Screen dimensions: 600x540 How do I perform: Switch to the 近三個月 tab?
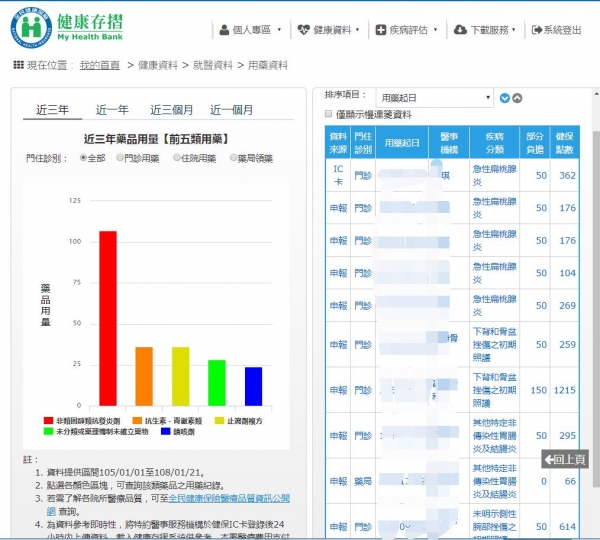click(x=170, y=110)
